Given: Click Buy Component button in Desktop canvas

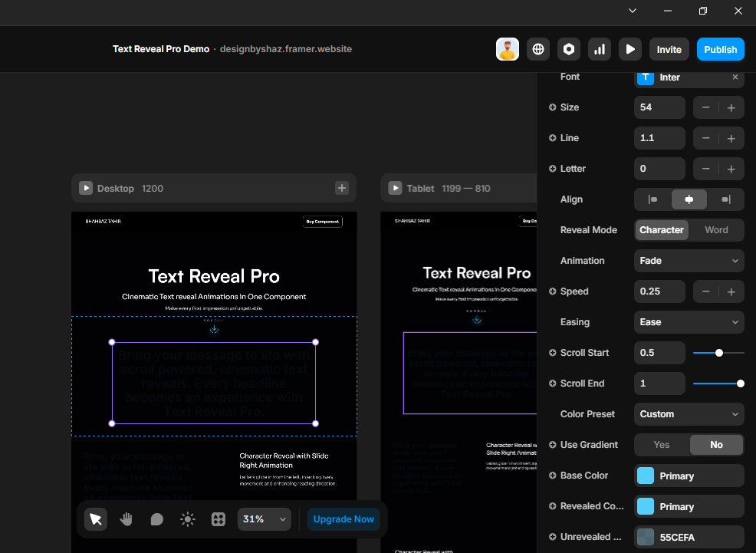Looking at the screenshot, I should click(323, 222).
